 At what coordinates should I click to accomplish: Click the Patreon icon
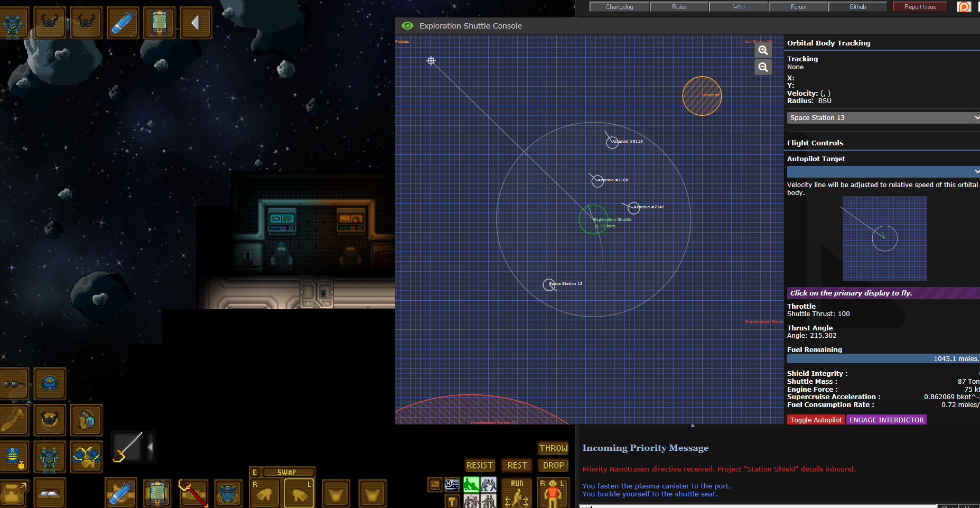point(964,7)
